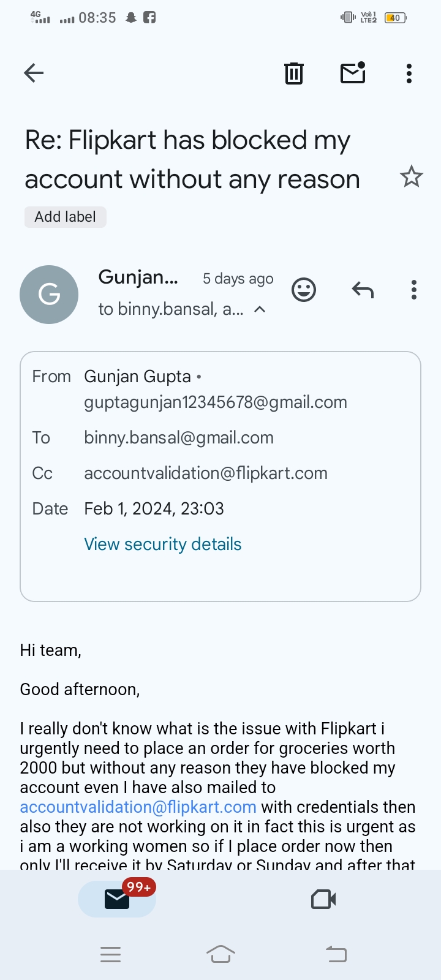Tap the email subject heading
The height and width of the screenshot is (980, 441).
[192, 159]
